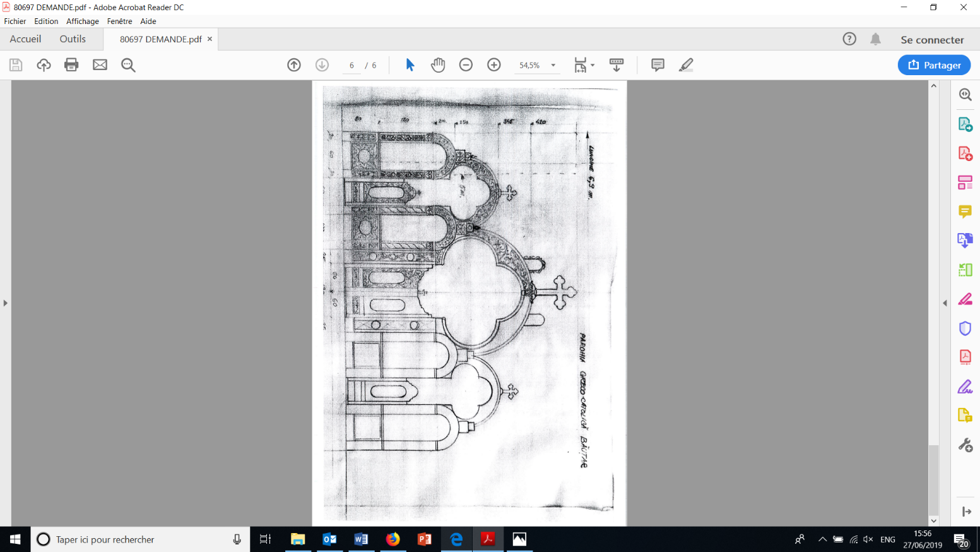Click the zoom in plus button
Screen dimensions: 980x552
click(494, 65)
